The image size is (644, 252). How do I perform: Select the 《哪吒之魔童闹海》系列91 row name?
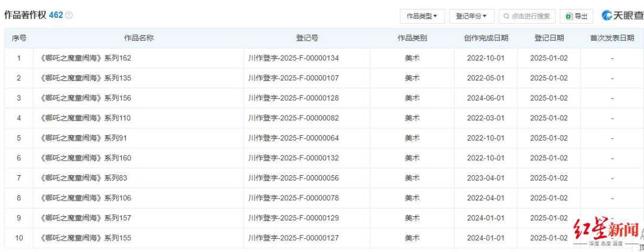(84, 138)
